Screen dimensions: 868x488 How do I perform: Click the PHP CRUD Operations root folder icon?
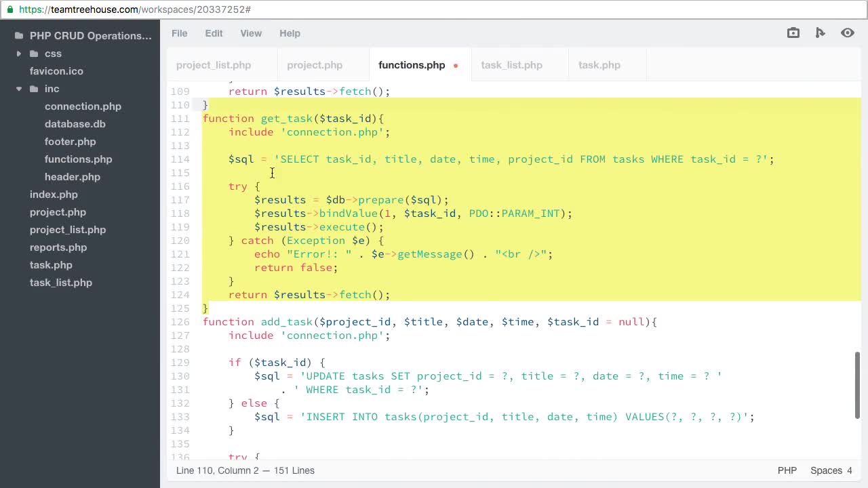click(19, 36)
